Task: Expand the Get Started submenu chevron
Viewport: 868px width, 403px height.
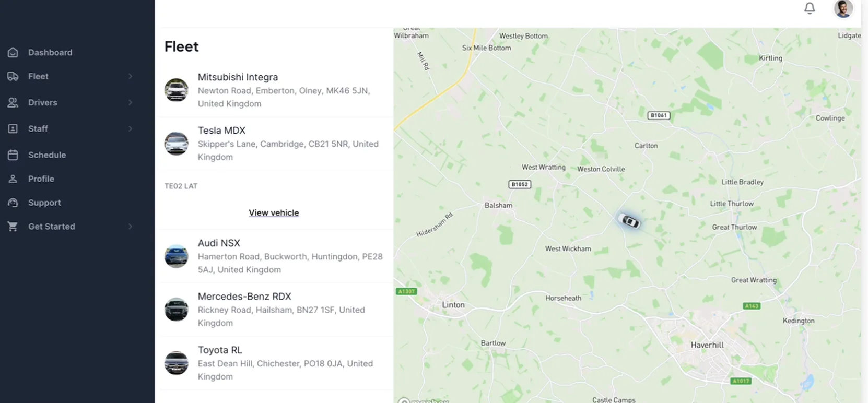Action: (130, 227)
